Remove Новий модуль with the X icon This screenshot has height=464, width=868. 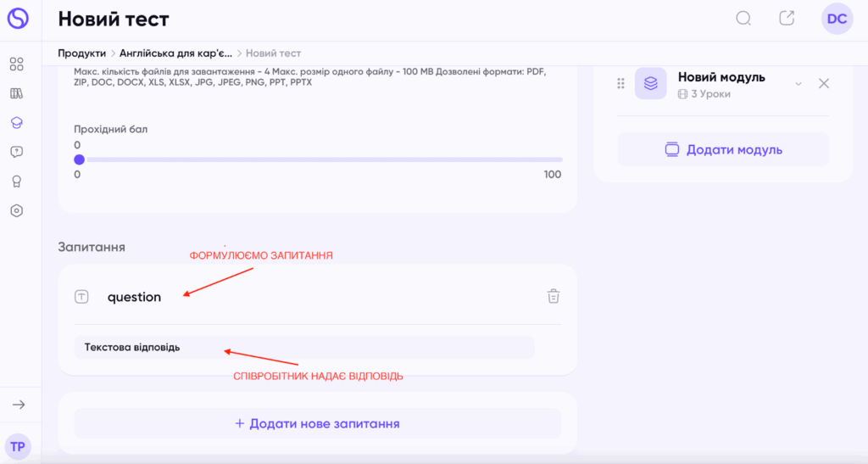[824, 84]
